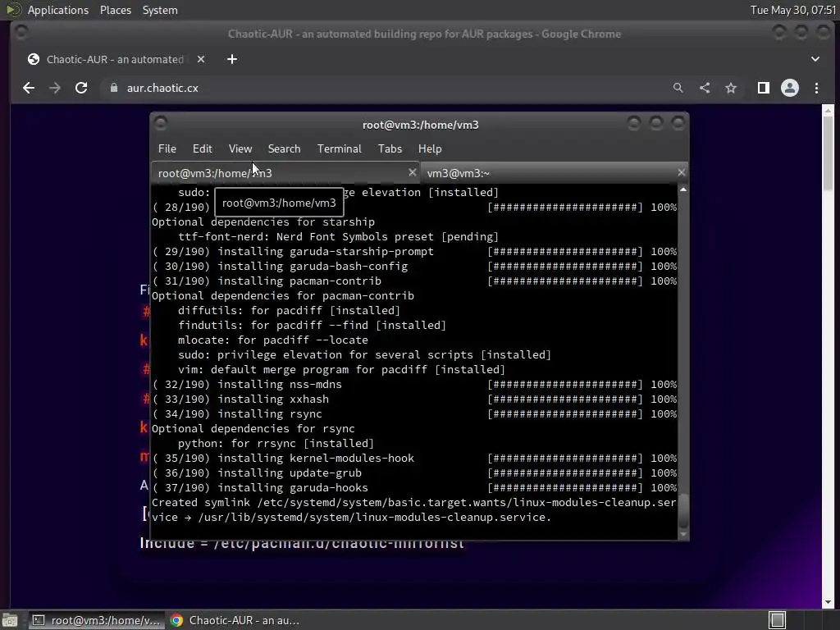Close the root@vm3:/home/vm3 terminal tab
This screenshot has width=840, height=630.
(x=412, y=172)
